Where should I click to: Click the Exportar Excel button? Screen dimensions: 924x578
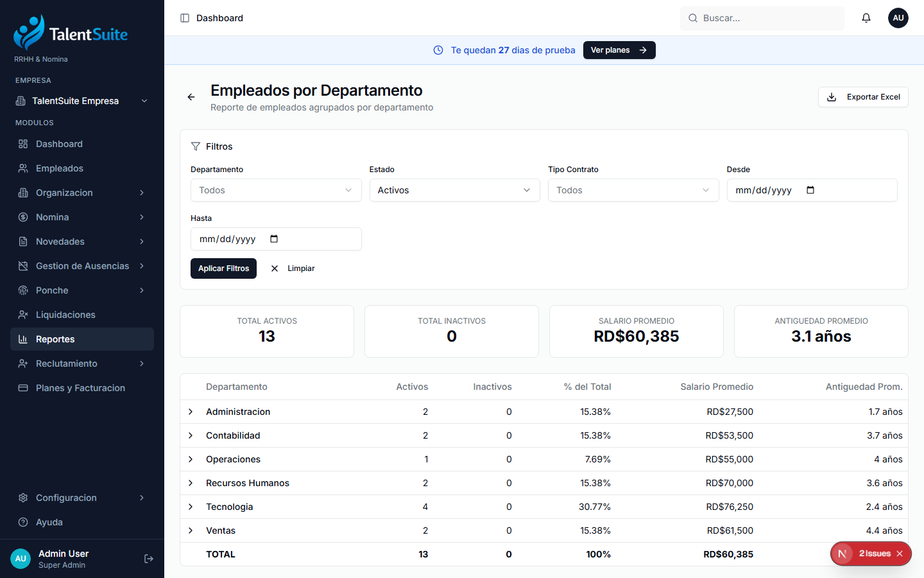pos(863,97)
